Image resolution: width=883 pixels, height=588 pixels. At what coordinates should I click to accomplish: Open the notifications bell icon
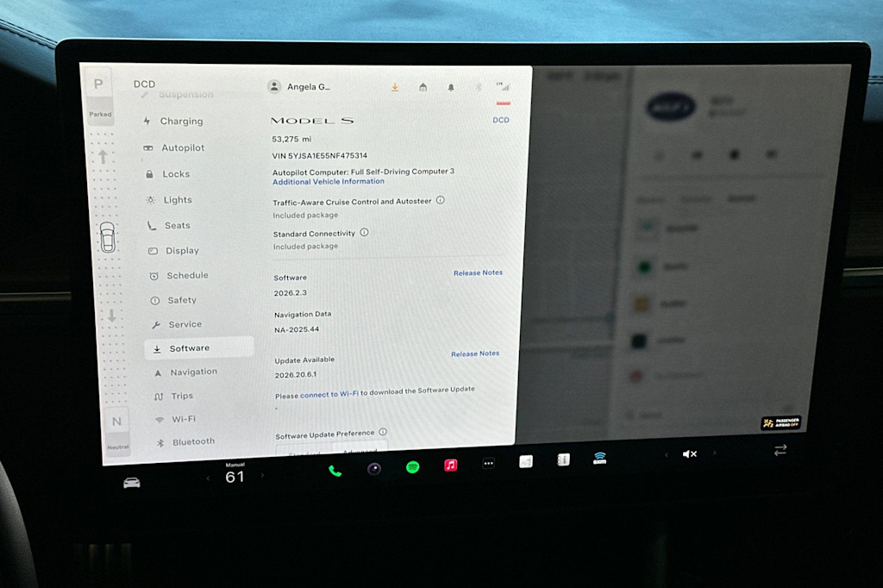[450, 87]
